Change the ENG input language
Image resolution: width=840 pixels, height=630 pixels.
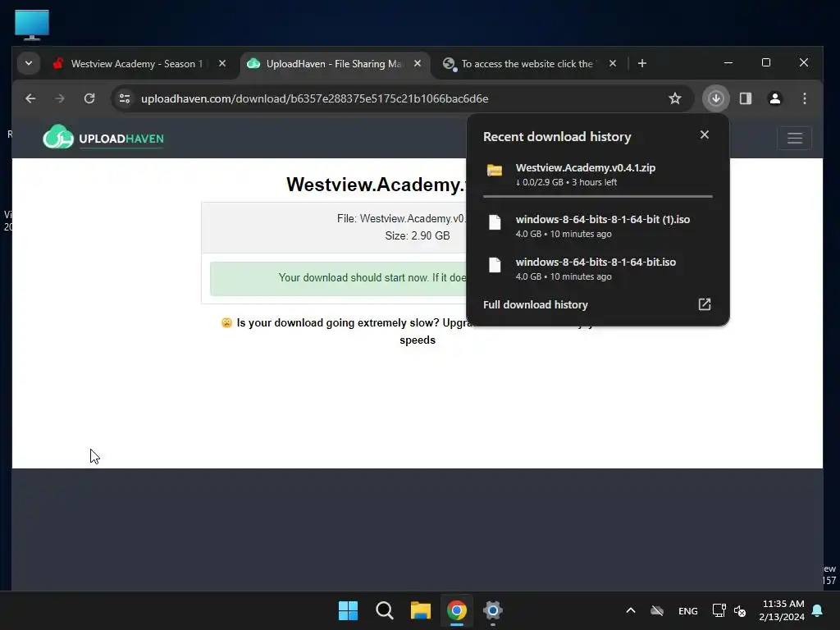coord(688,610)
